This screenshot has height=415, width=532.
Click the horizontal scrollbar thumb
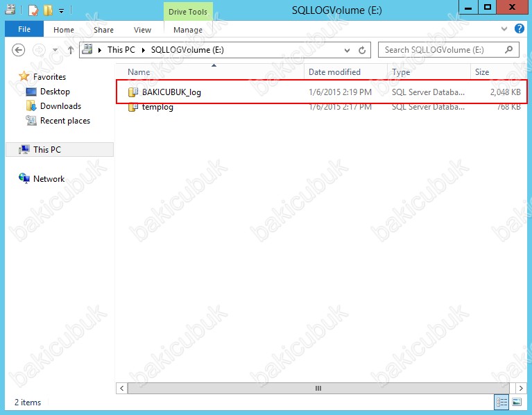318,388
